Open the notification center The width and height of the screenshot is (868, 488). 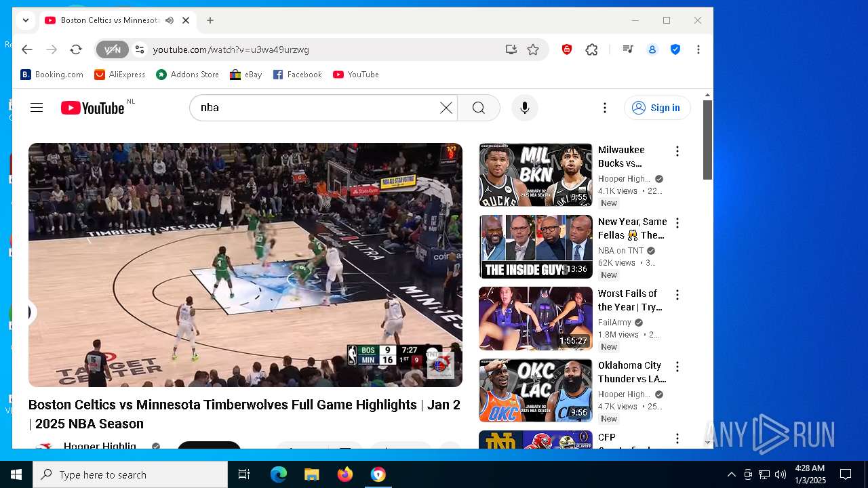(846, 474)
